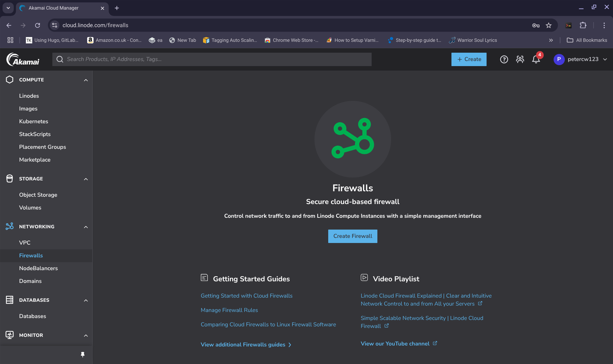
Task: Go back in browser history
Action: point(9,25)
